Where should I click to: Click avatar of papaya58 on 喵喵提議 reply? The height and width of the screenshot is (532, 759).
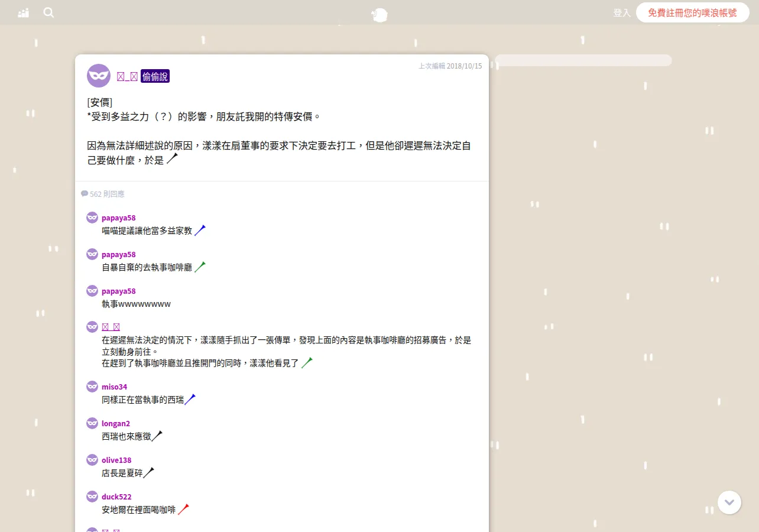click(x=92, y=218)
